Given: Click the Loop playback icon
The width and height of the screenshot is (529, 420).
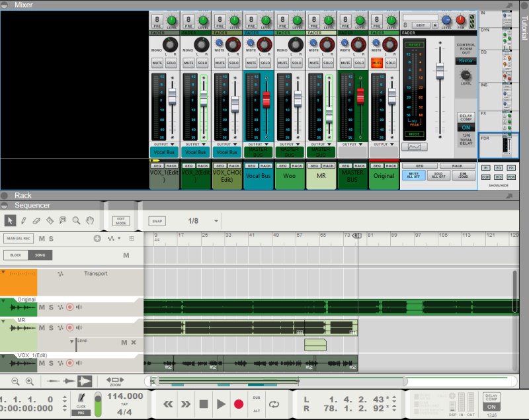Looking at the screenshot, I should (274, 404).
